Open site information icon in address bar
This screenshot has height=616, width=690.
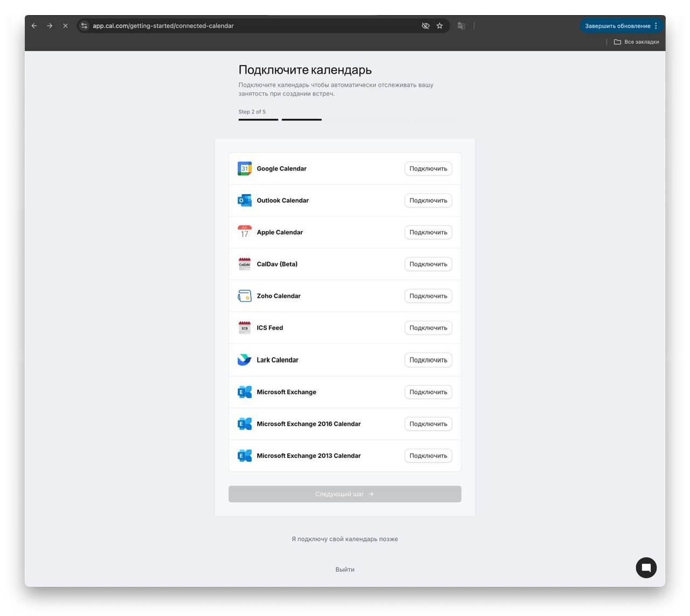click(84, 26)
